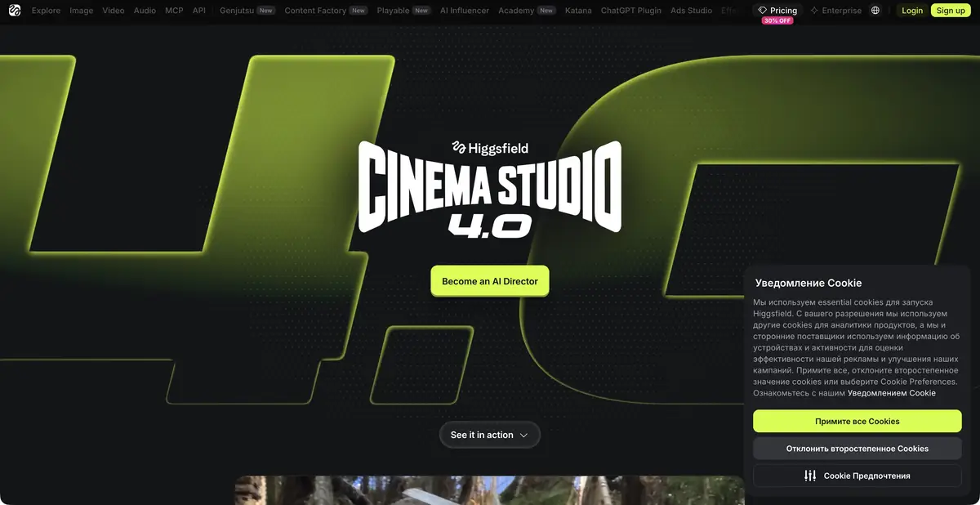Open the Image menu
980x505 pixels.
(x=81, y=11)
